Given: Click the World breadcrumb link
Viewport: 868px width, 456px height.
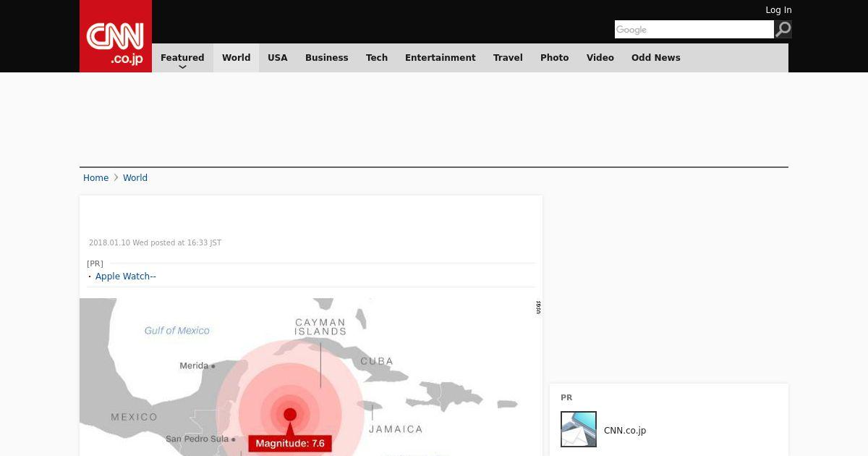Looking at the screenshot, I should (x=135, y=178).
